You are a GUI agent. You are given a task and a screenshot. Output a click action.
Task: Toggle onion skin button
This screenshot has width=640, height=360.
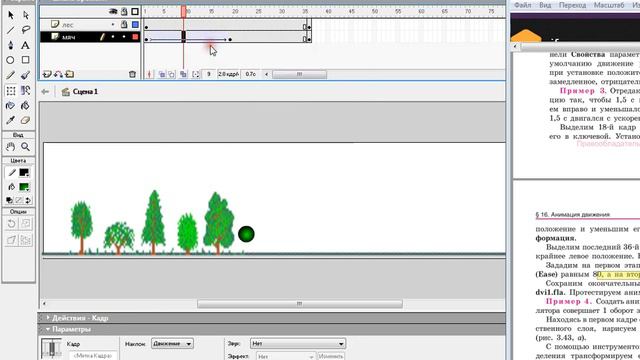162,74
